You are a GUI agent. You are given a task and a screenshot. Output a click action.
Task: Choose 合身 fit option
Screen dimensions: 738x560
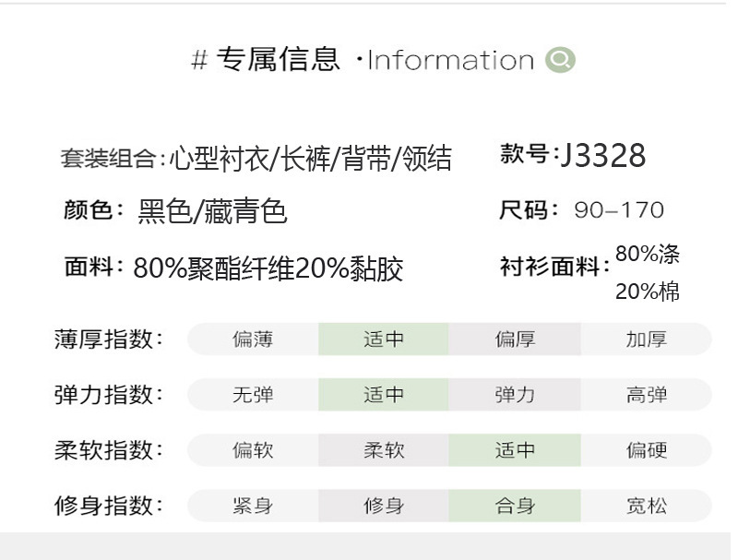(515, 506)
